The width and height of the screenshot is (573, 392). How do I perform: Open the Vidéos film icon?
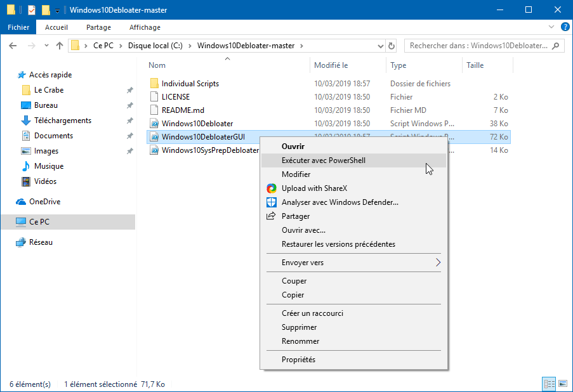(26, 181)
